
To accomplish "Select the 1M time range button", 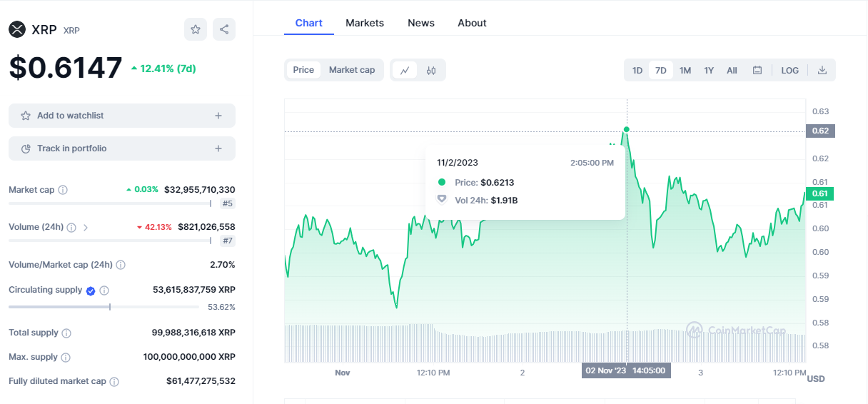I will [685, 70].
